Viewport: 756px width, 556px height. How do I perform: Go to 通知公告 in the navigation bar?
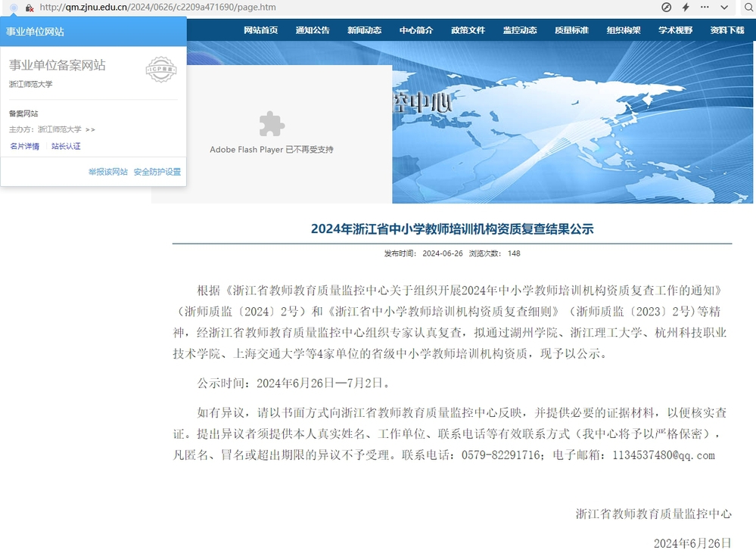tap(313, 30)
